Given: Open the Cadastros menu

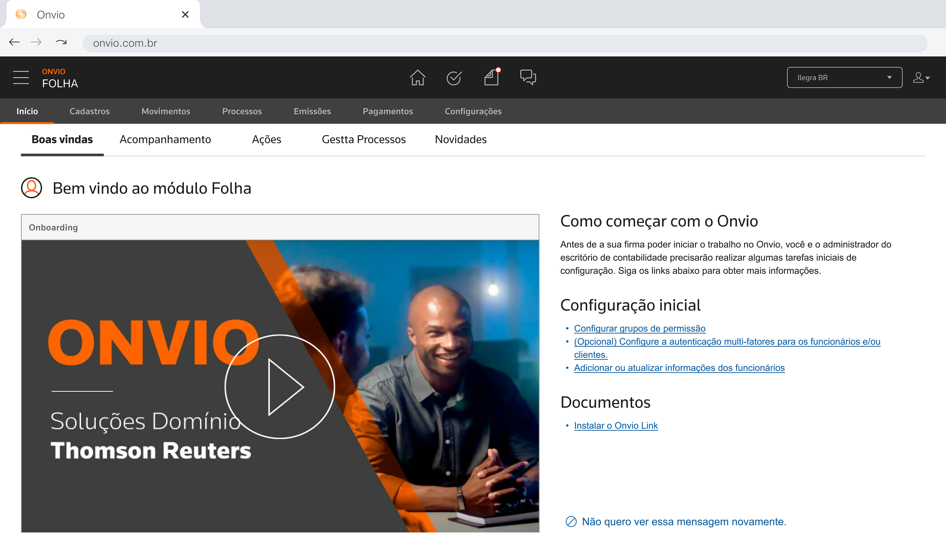Looking at the screenshot, I should coord(89,111).
